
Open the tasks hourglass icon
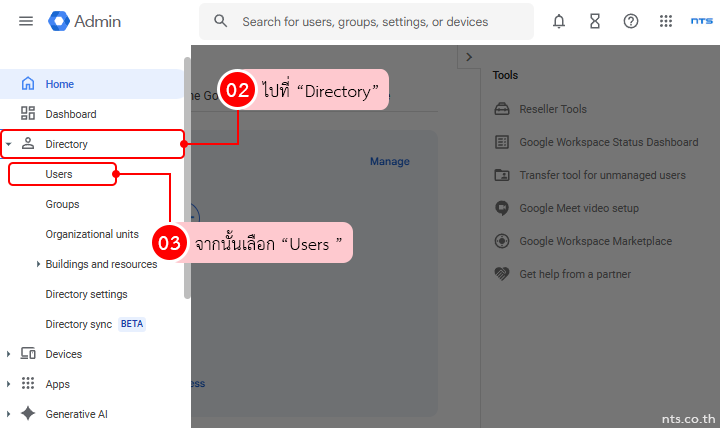[595, 21]
